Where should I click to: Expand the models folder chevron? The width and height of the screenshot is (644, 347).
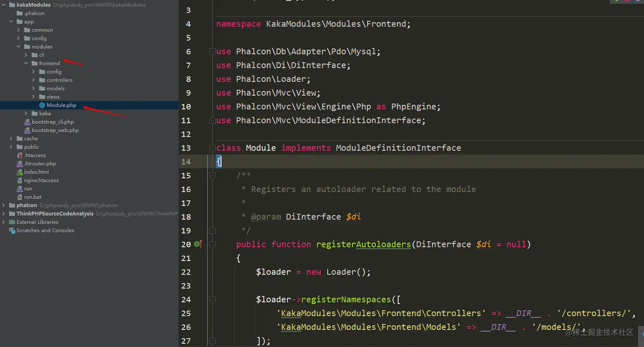34,88
